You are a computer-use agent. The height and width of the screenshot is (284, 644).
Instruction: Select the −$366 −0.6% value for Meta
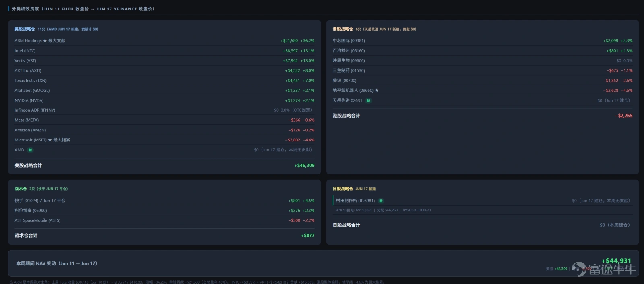pos(301,120)
